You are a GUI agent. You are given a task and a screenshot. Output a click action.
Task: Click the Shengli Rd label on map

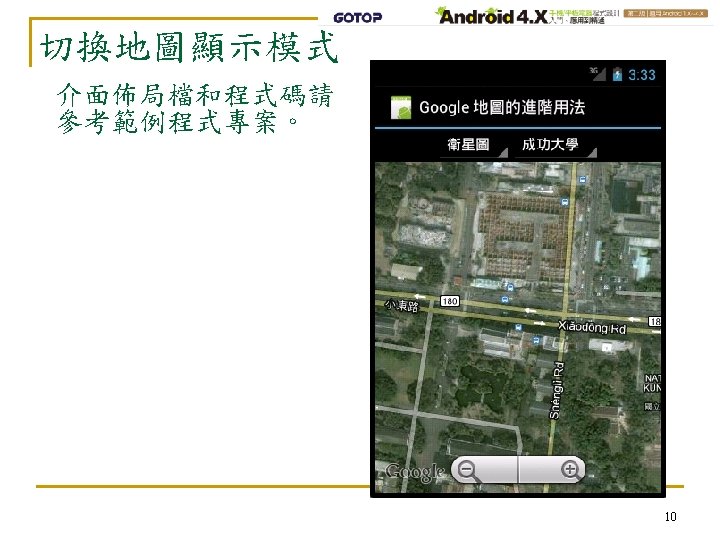tap(556, 391)
